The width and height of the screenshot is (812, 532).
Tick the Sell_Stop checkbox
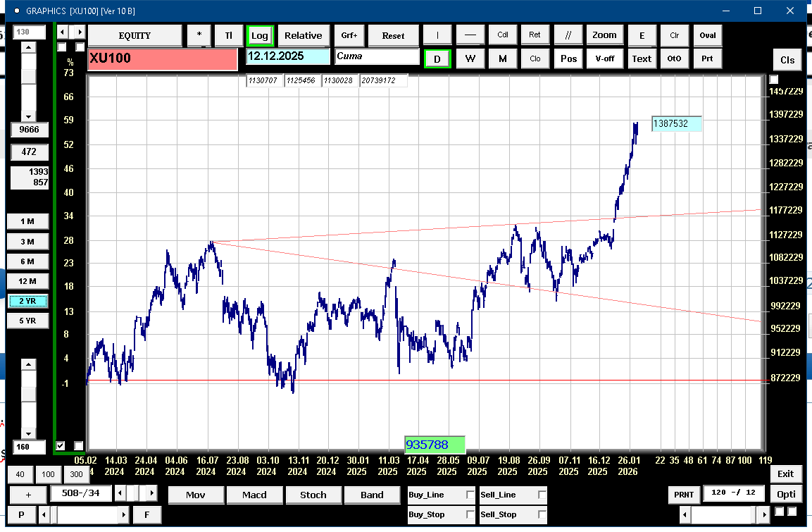click(x=542, y=515)
